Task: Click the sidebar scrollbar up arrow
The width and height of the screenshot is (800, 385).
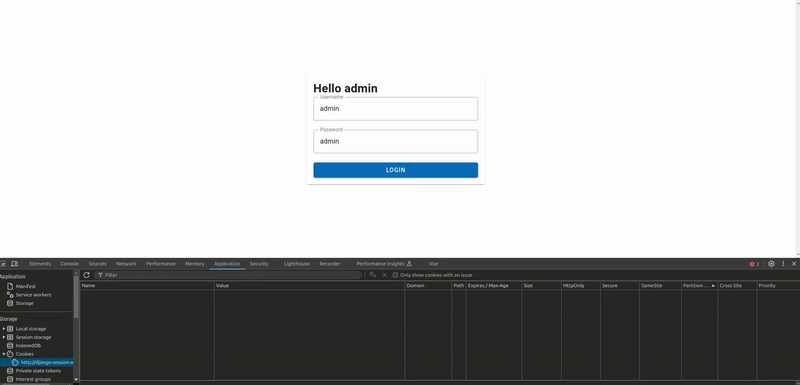Action: pos(77,274)
